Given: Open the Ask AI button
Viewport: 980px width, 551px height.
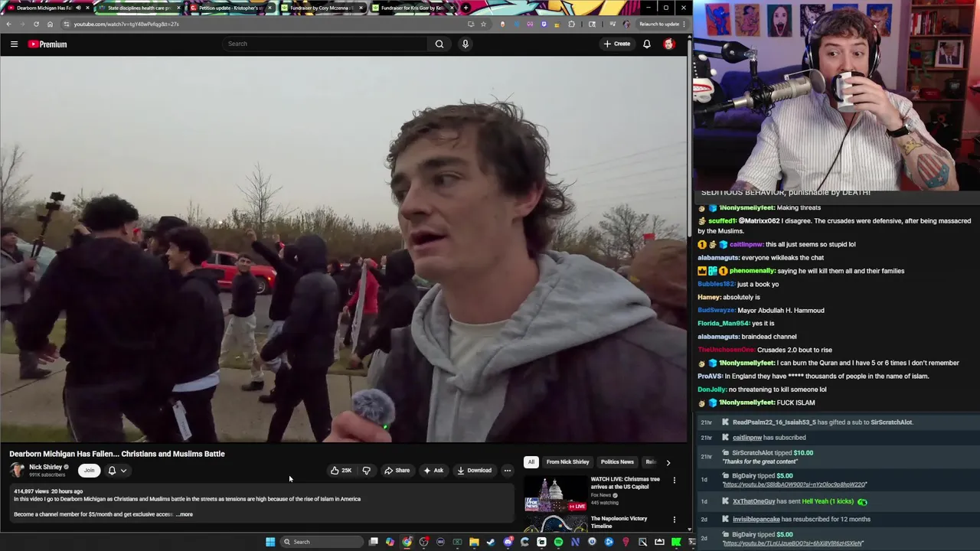Looking at the screenshot, I should pyautogui.click(x=433, y=471).
